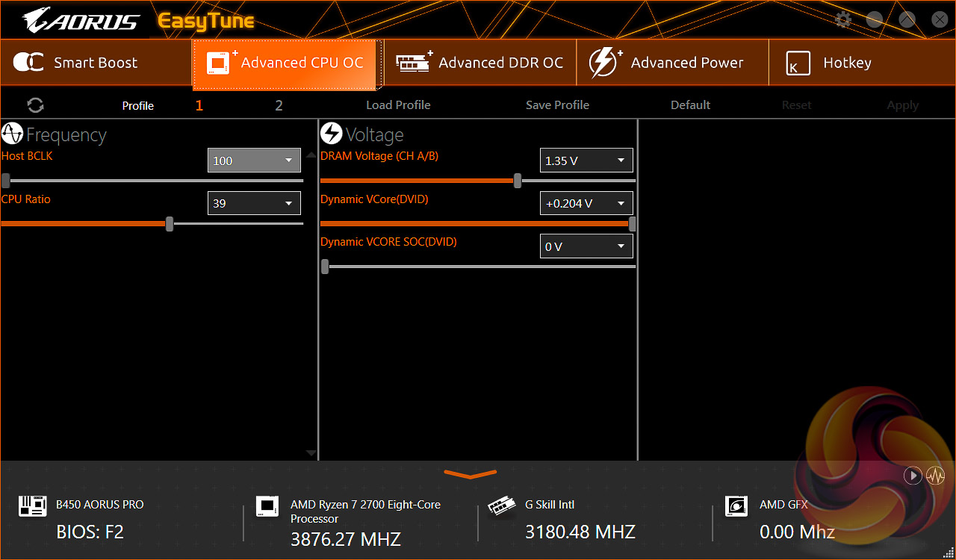Click the EasyTune title text
Screen dimensions: 956x560
tap(206, 21)
